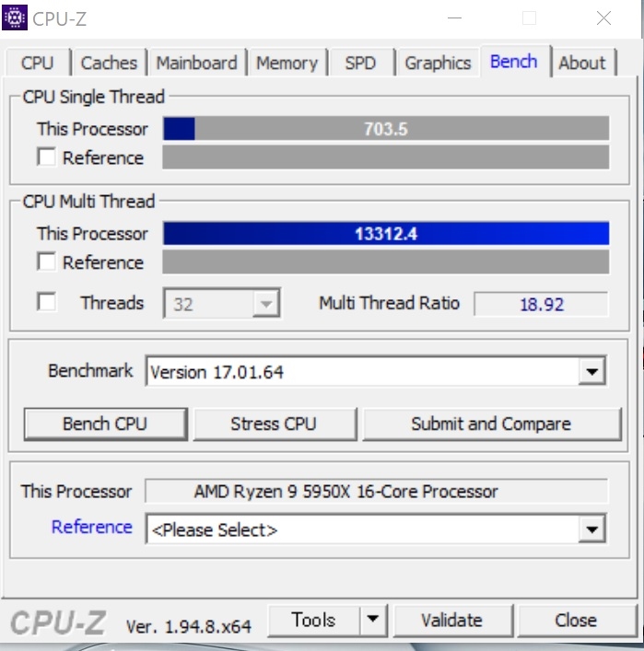Expand the Reference processor dropdown arrow

click(592, 529)
